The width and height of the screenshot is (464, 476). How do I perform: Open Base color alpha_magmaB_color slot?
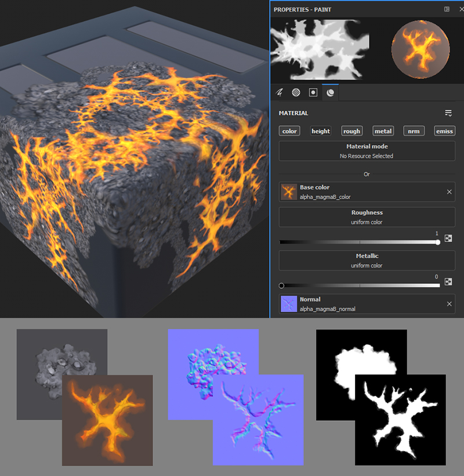[367, 192]
